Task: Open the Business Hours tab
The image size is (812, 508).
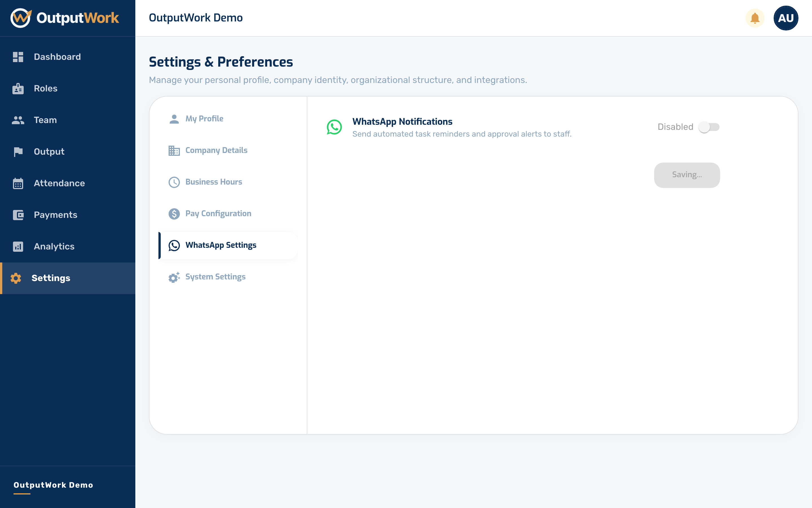Action: [228, 182]
